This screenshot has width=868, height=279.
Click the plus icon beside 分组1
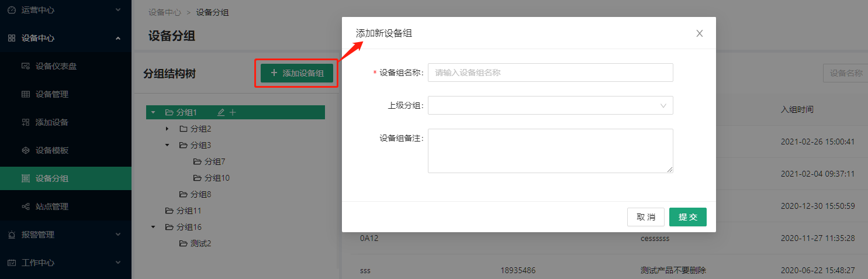[233, 112]
